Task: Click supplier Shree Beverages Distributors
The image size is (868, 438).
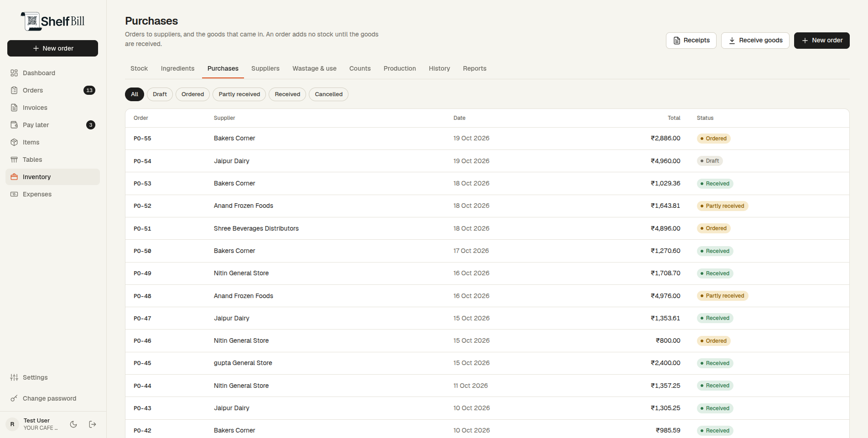Action: pos(256,228)
